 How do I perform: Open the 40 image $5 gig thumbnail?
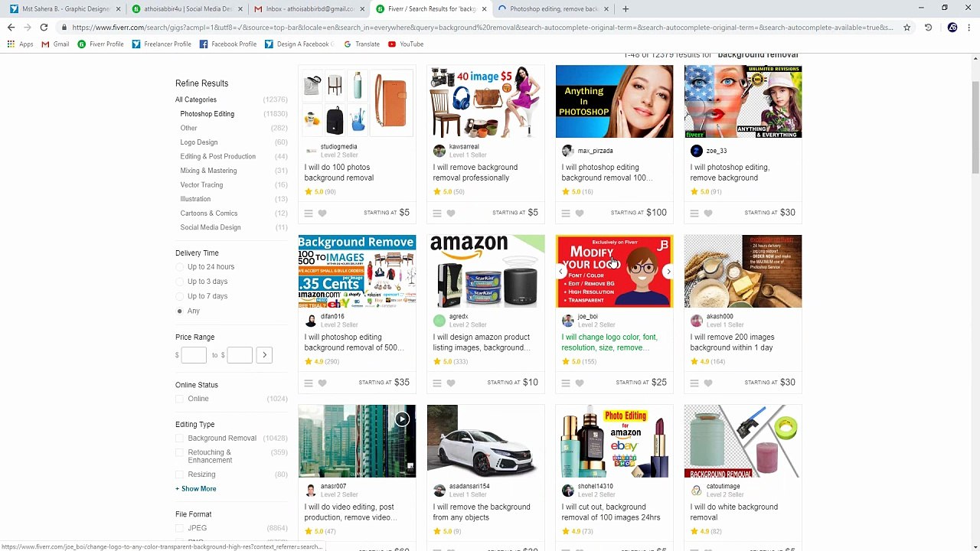485,102
